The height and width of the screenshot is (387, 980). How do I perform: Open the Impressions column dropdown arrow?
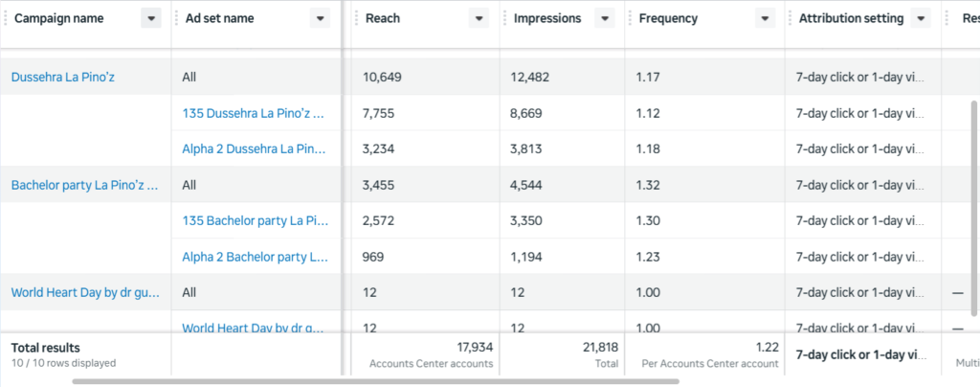coord(604,18)
